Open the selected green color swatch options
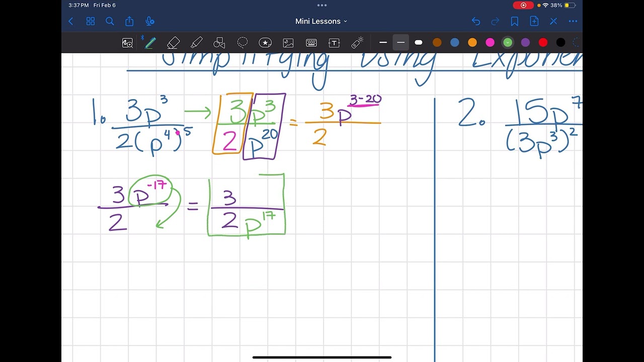Screen dimensions: 644x362 click(508, 43)
